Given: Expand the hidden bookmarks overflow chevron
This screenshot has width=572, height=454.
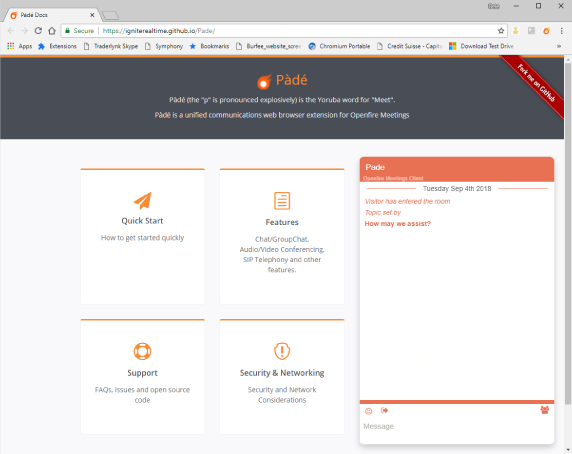Looking at the screenshot, I should tap(559, 46).
